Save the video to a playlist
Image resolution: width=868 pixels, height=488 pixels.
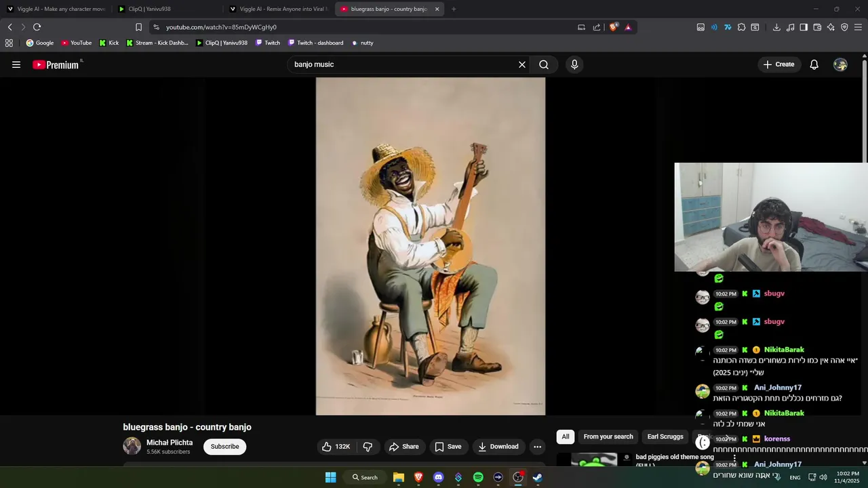448,447
